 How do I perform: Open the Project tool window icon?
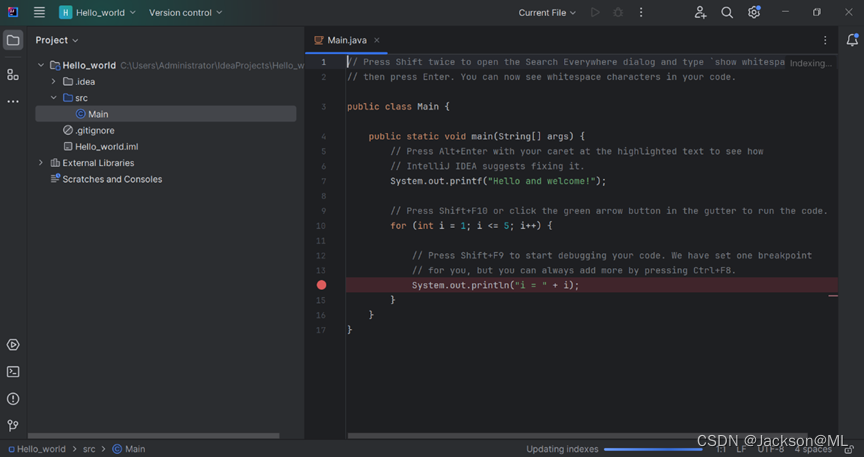[x=13, y=40]
